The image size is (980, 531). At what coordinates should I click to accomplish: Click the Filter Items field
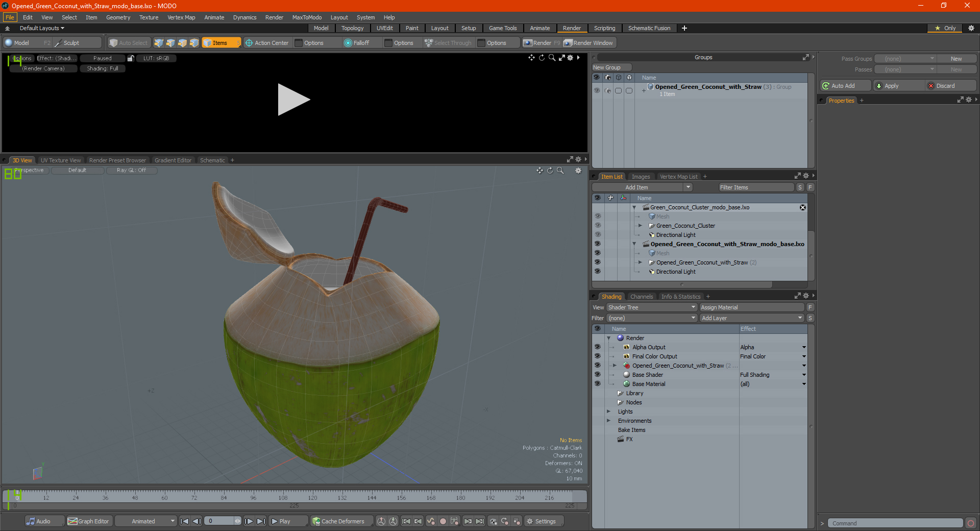(x=756, y=187)
